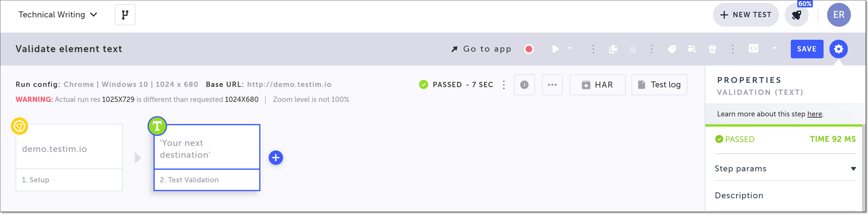Open the ER user avatar menu

tap(838, 15)
